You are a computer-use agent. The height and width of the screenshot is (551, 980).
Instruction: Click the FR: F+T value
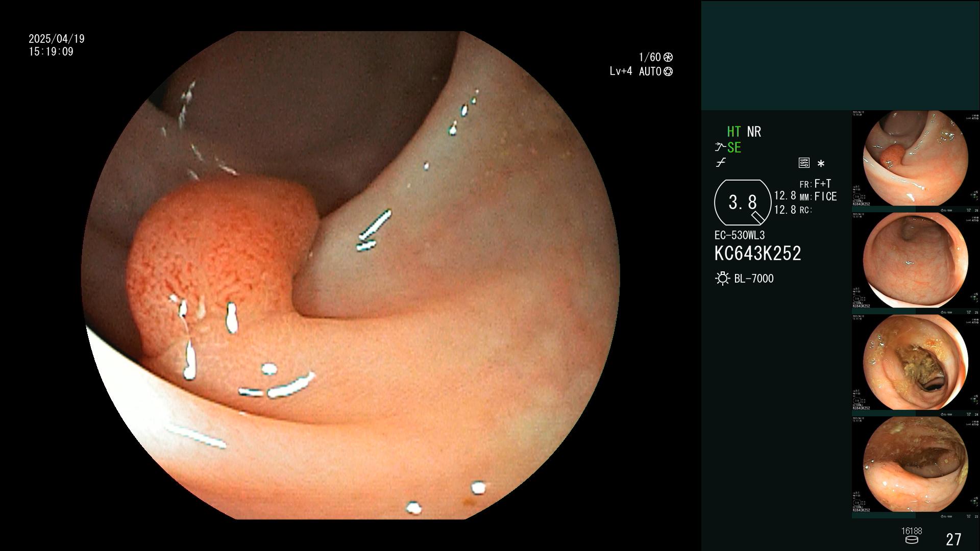[x=815, y=184]
